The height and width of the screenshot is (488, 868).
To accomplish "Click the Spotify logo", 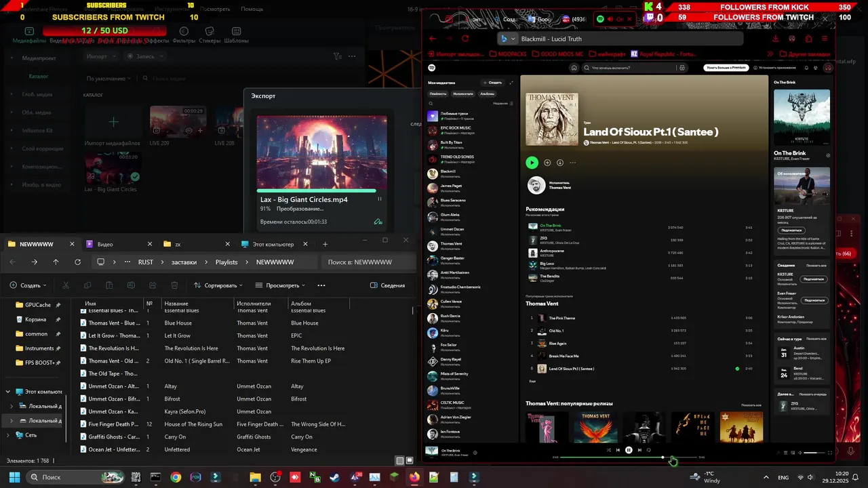I will point(432,68).
